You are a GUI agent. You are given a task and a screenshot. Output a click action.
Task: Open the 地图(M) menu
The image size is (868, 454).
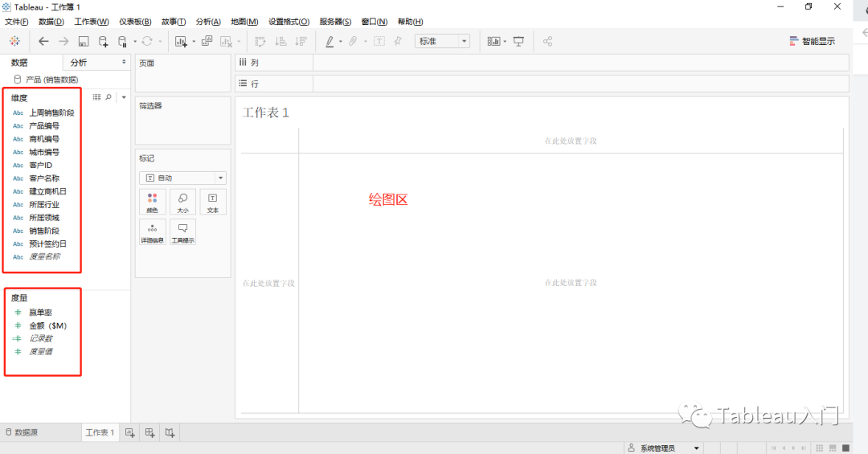[x=244, y=22]
